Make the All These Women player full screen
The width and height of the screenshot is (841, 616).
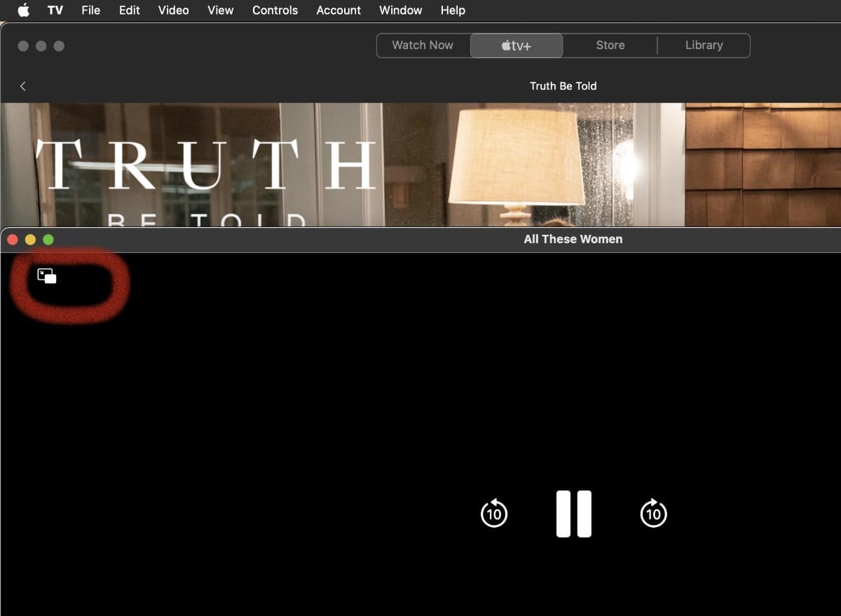click(x=48, y=240)
